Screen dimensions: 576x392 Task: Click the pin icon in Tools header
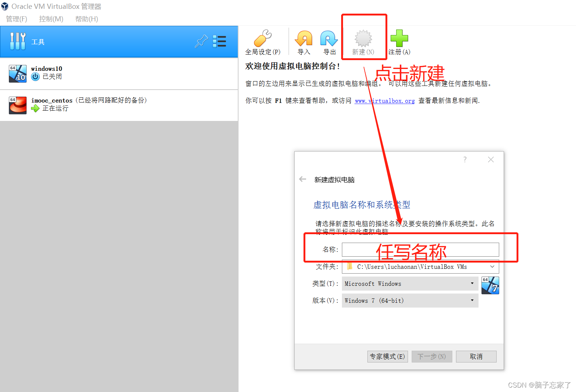pos(201,42)
